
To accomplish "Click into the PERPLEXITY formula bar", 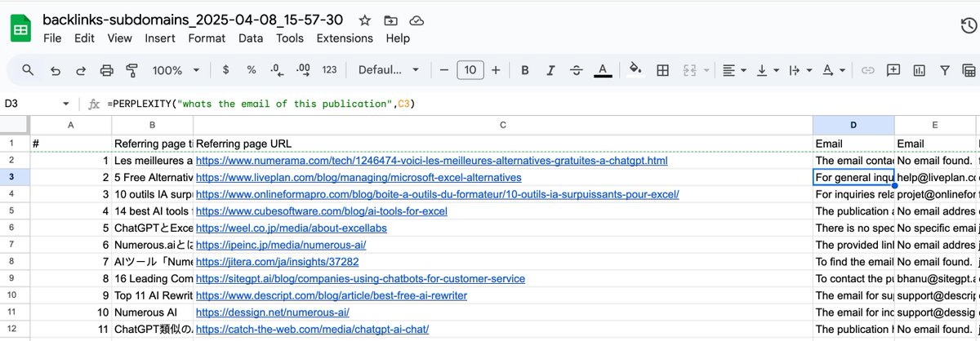I will (539, 104).
